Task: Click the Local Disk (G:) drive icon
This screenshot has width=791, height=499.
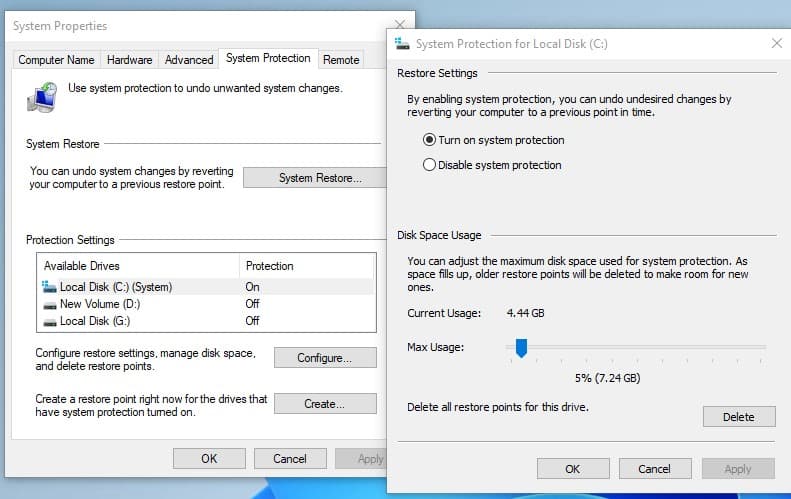Action: [48, 321]
